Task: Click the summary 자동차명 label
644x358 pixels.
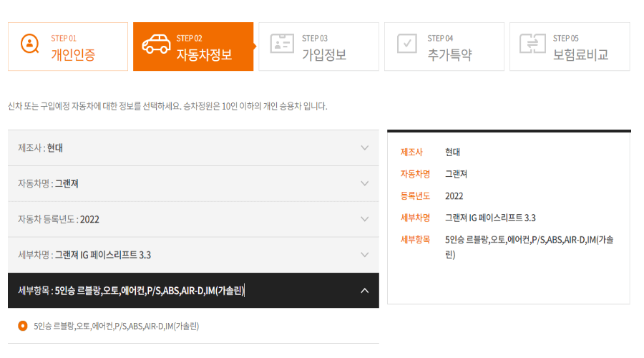Action: tap(415, 174)
